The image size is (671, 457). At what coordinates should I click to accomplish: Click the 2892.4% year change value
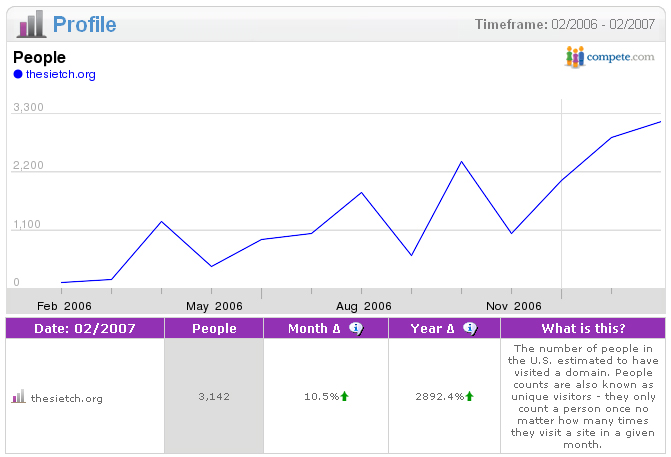[439, 397]
